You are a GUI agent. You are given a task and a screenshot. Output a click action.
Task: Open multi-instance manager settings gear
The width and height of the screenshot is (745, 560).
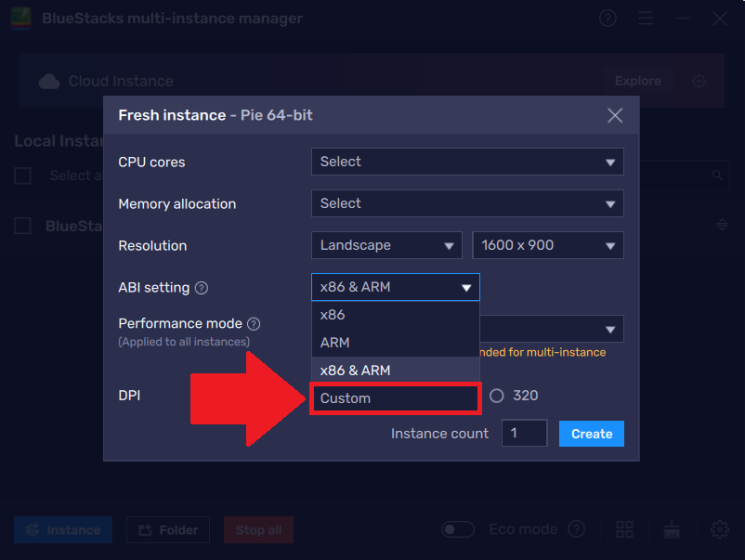click(719, 529)
